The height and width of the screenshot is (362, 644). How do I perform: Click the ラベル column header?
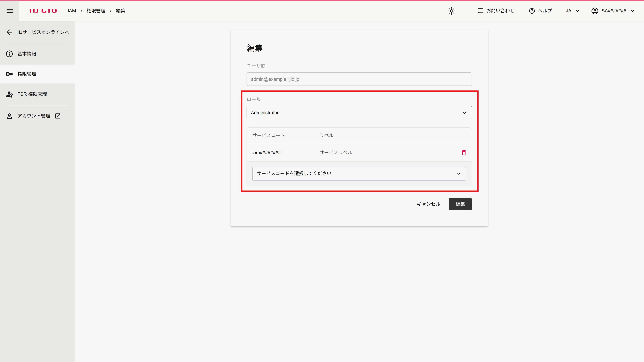(x=326, y=135)
